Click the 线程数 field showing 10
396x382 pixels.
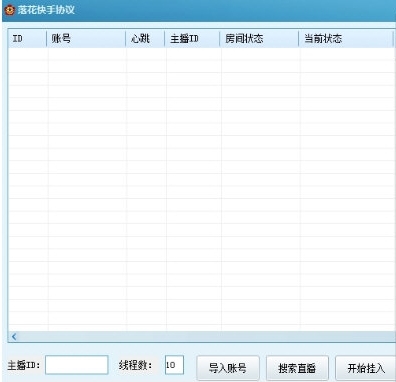(x=174, y=365)
